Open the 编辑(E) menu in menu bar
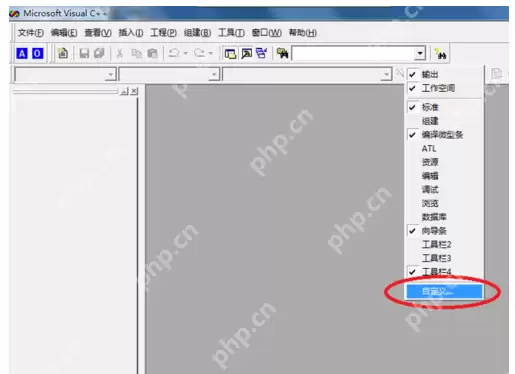This screenshot has width=515, height=374. pyautogui.click(x=64, y=33)
